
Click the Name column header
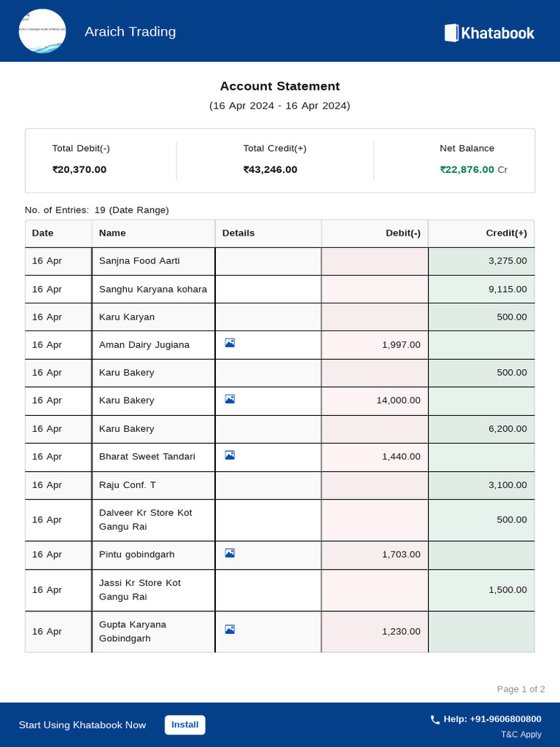pyautogui.click(x=112, y=233)
